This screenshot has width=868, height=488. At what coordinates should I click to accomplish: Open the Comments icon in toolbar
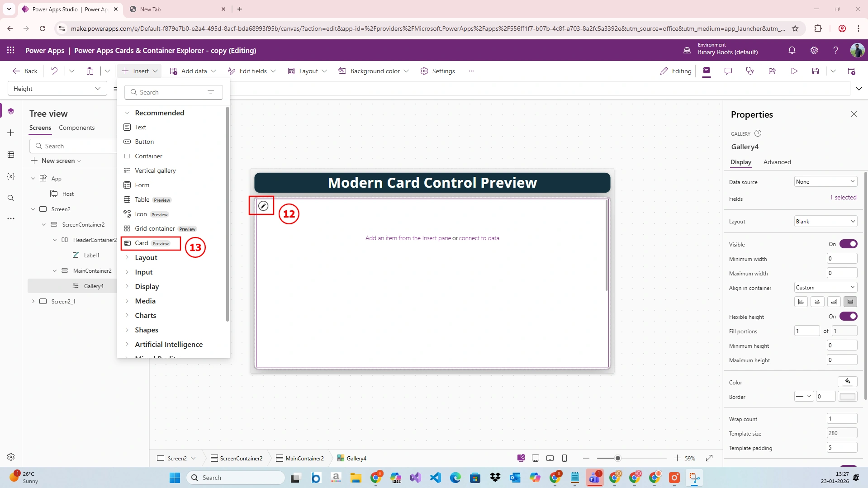(728, 71)
